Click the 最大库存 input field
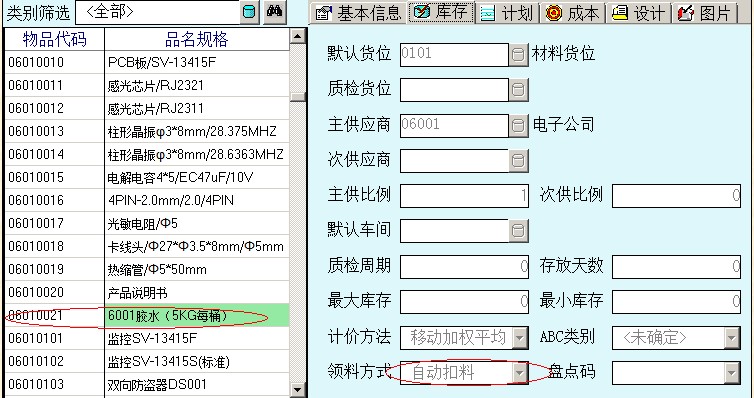The width and height of the screenshot is (754, 398). click(465, 302)
